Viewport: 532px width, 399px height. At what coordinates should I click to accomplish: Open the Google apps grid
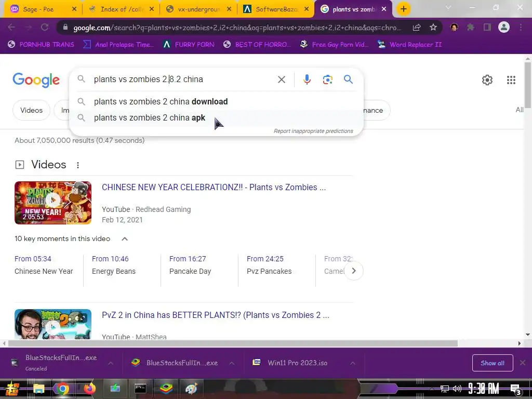coord(511,80)
